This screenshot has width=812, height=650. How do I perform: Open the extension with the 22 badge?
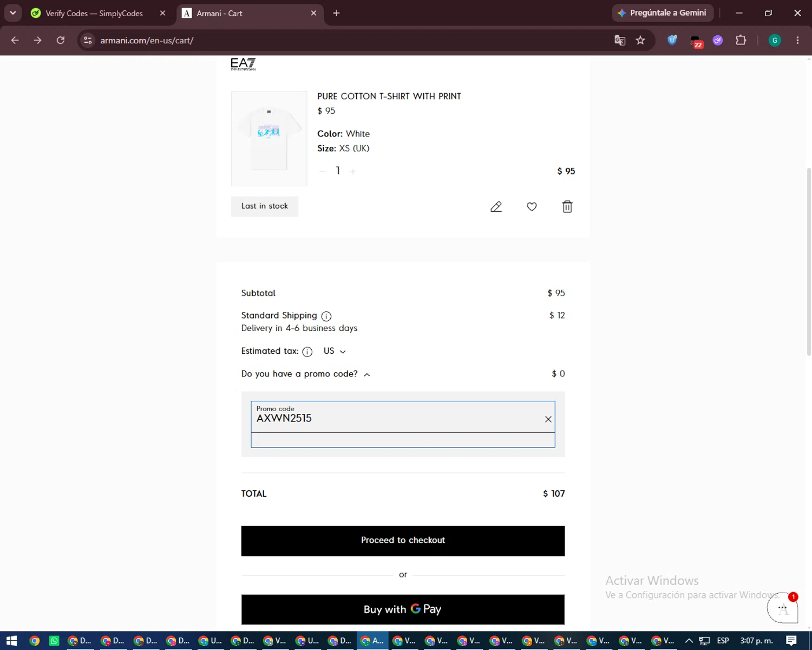coord(696,41)
